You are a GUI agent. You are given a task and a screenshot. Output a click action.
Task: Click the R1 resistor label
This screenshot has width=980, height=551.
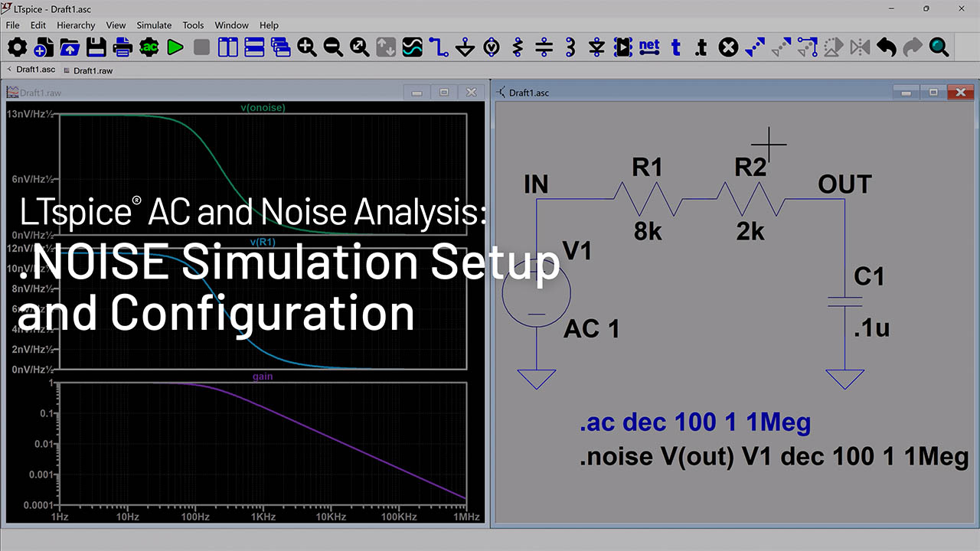pyautogui.click(x=647, y=168)
